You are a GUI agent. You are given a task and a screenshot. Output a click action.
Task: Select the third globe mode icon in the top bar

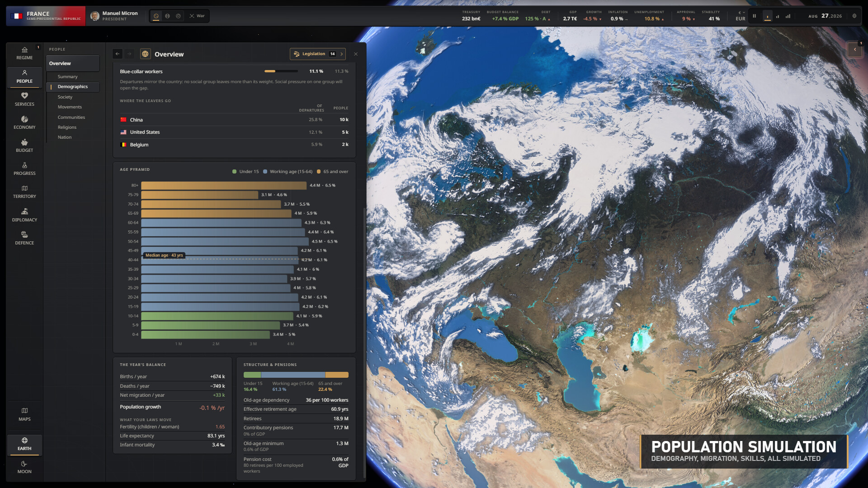[x=178, y=16]
